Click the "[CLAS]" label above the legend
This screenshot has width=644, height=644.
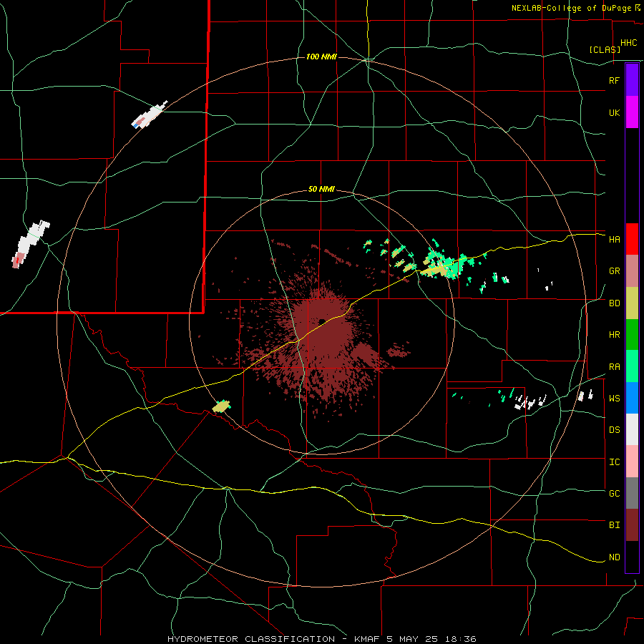click(x=605, y=49)
